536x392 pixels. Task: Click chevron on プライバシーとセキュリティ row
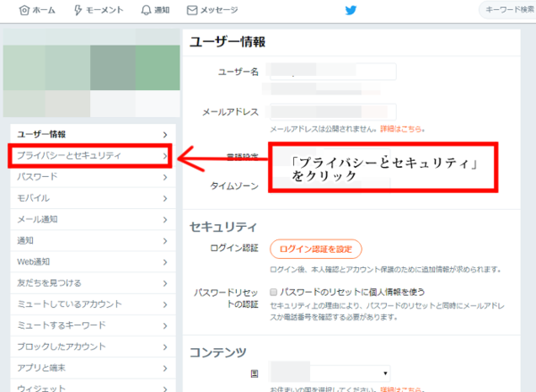[x=165, y=156]
